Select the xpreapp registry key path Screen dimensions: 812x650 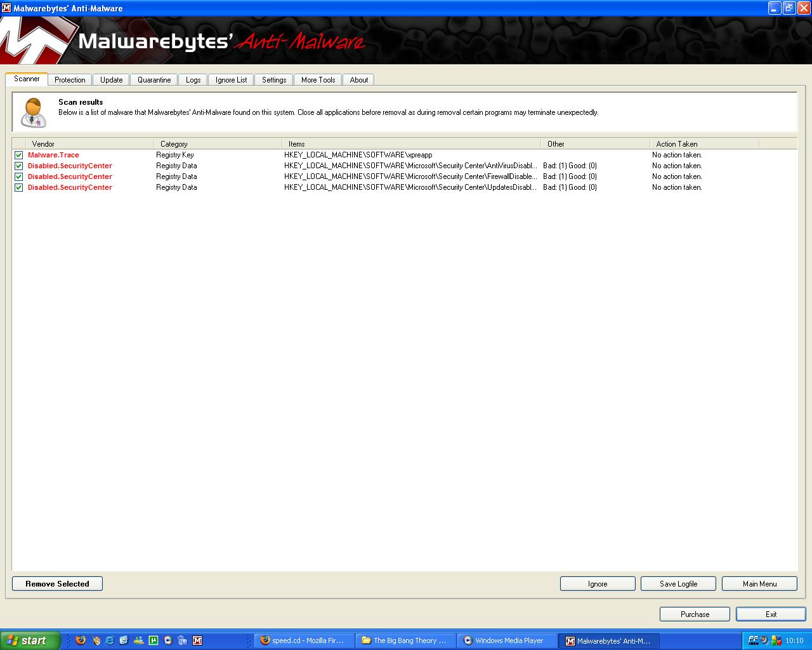point(358,155)
